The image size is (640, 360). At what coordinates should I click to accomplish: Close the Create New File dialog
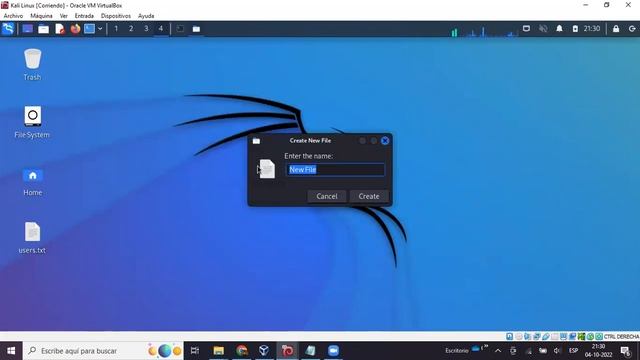tap(385, 141)
